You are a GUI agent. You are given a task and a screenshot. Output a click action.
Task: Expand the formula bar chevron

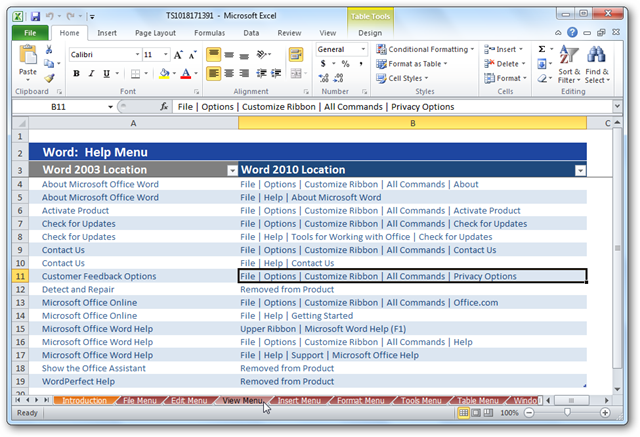[617, 106]
